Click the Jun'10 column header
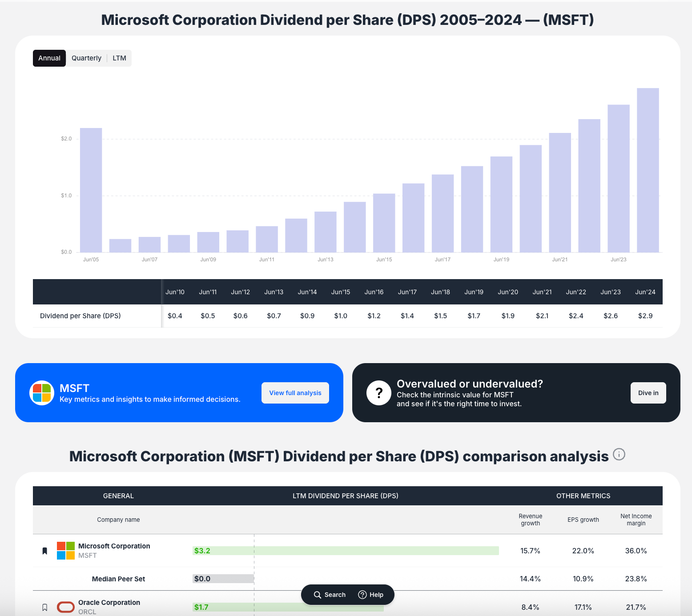This screenshot has height=616, width=692. 175,292
